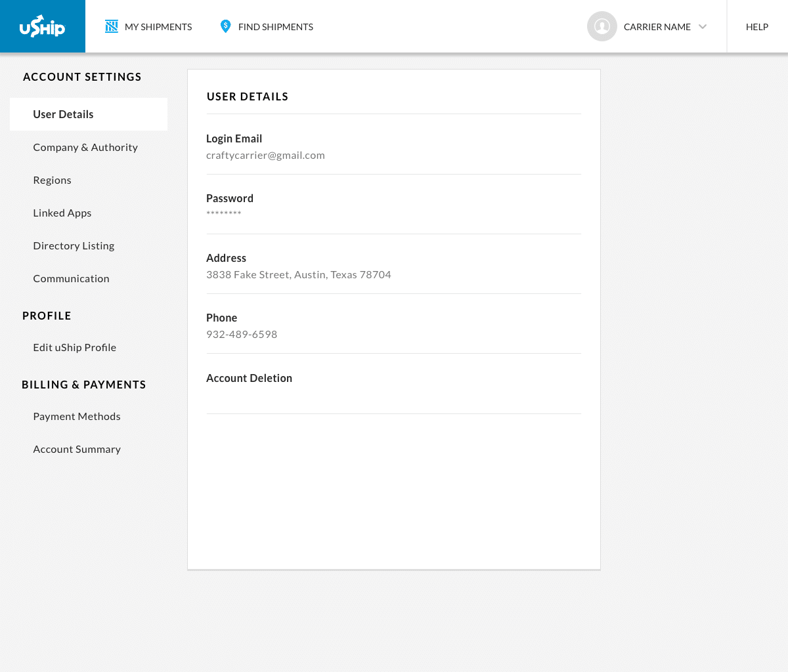The height and width of the screenshot is (672, 788).
Task: Click the Phone row label
Action: coord(221,318)
